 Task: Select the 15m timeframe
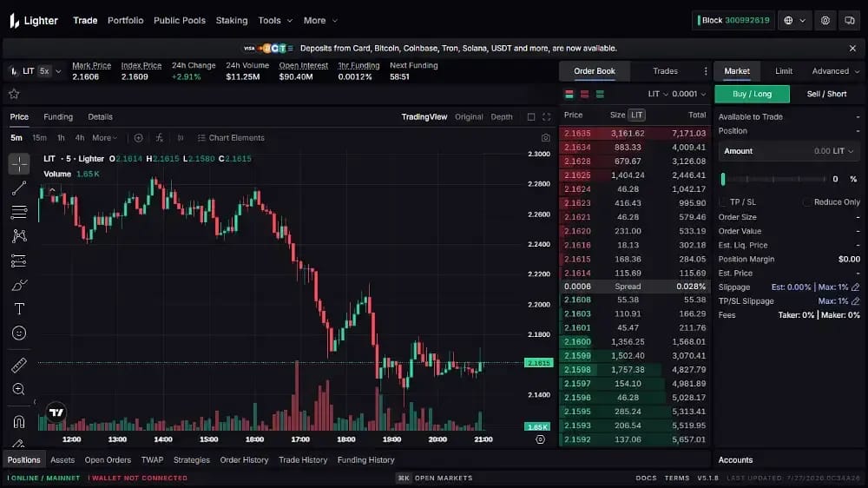pos(39,138)
